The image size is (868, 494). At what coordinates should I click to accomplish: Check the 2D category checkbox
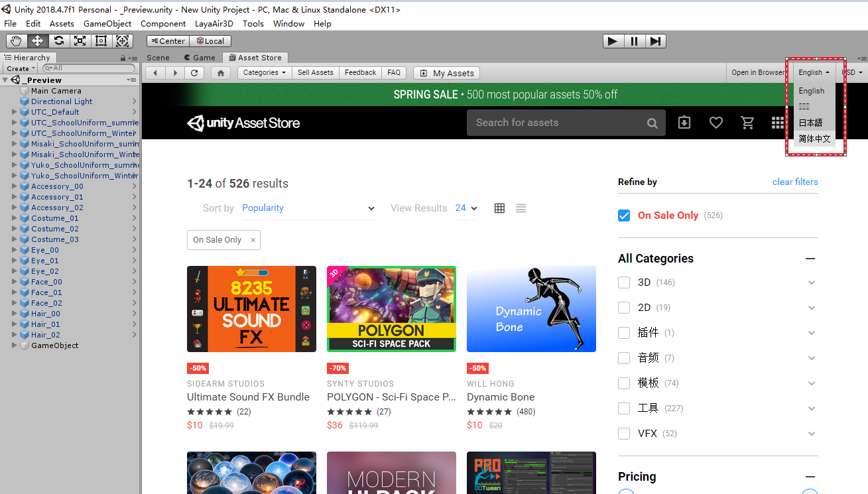coord(624,308)
